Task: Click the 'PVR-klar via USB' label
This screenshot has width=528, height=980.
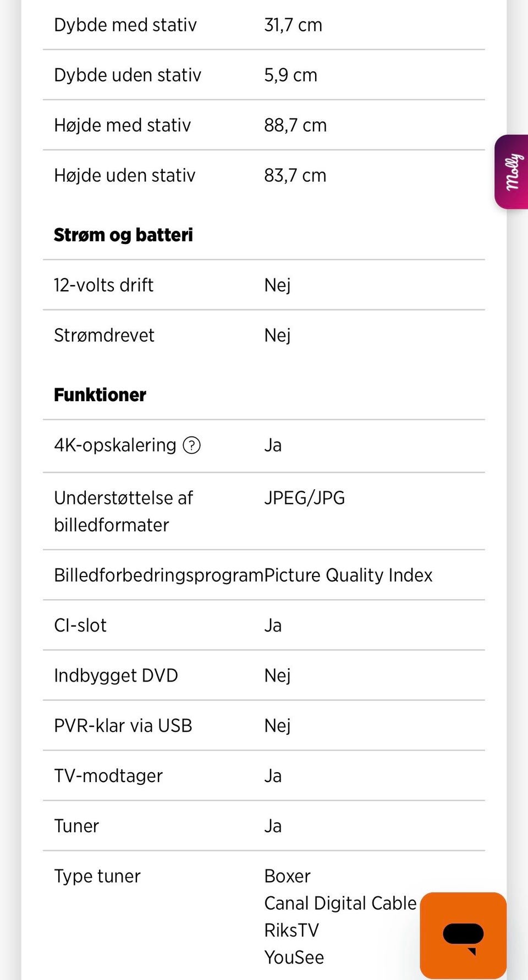Action: point(123,726)
